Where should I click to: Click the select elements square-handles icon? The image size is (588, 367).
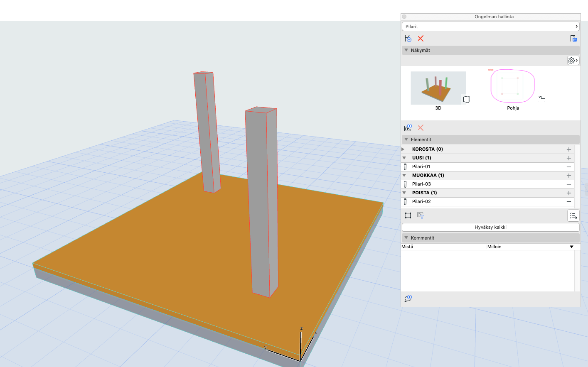tap(408, 215)
